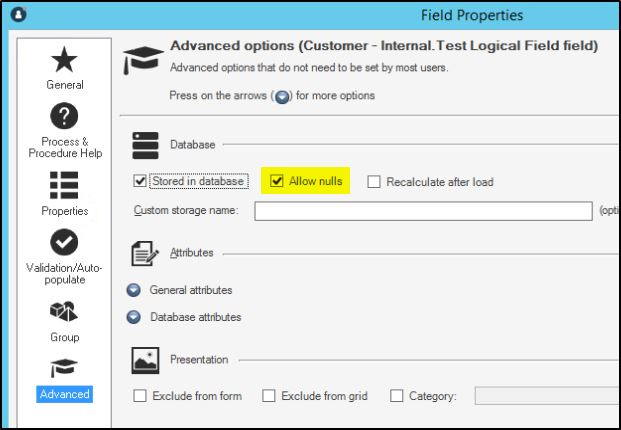
Task: Expand the General attributes section
Action: tap(134, 290)
